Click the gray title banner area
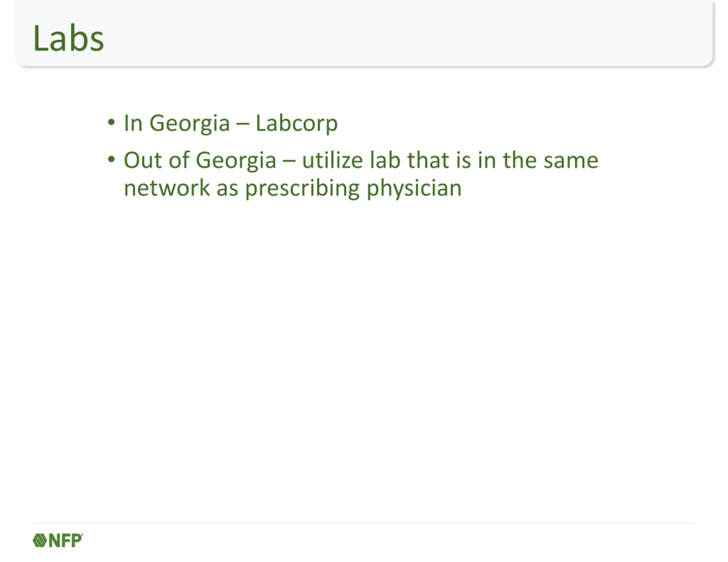 point(364,33)
